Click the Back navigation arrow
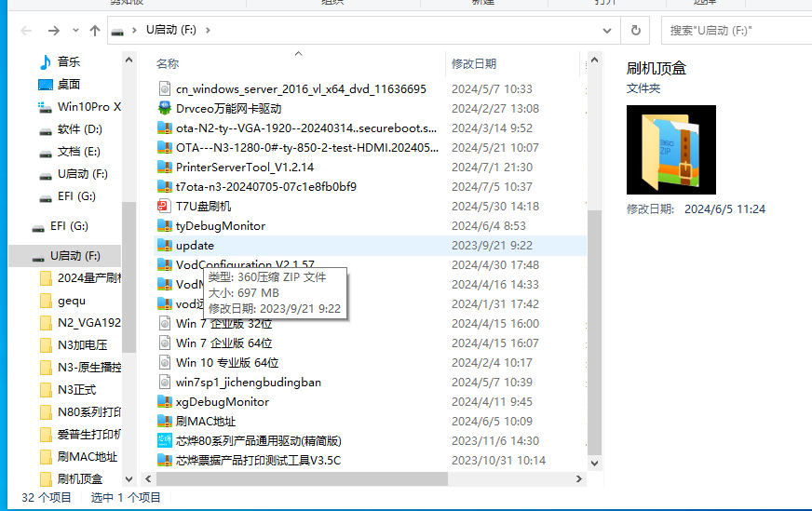This screenshot has height=511, width=812. click(26, 31)
